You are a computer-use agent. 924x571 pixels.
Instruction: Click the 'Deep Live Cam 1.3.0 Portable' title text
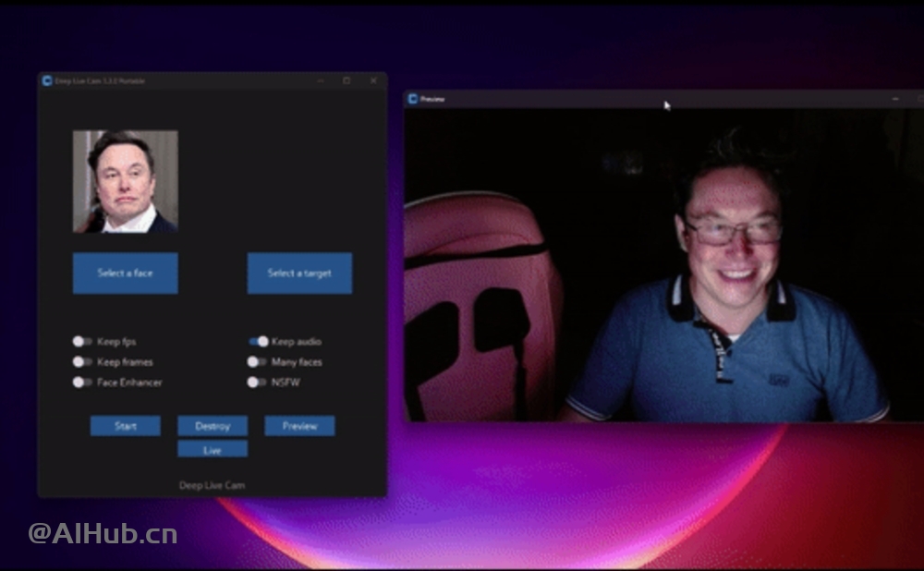coord(100,80)
